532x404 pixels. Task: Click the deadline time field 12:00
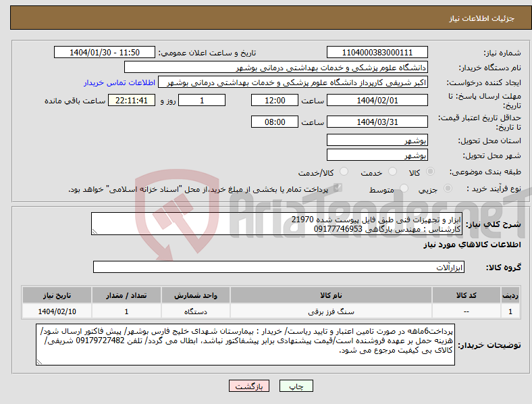click(275, 101)
